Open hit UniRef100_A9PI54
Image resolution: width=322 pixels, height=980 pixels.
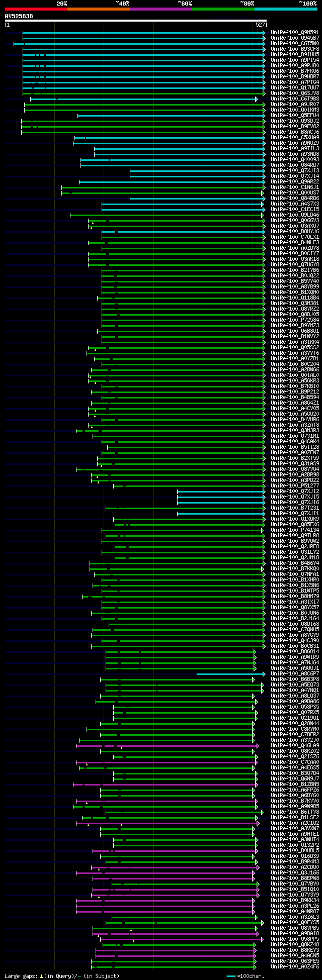tap(295, 60)
